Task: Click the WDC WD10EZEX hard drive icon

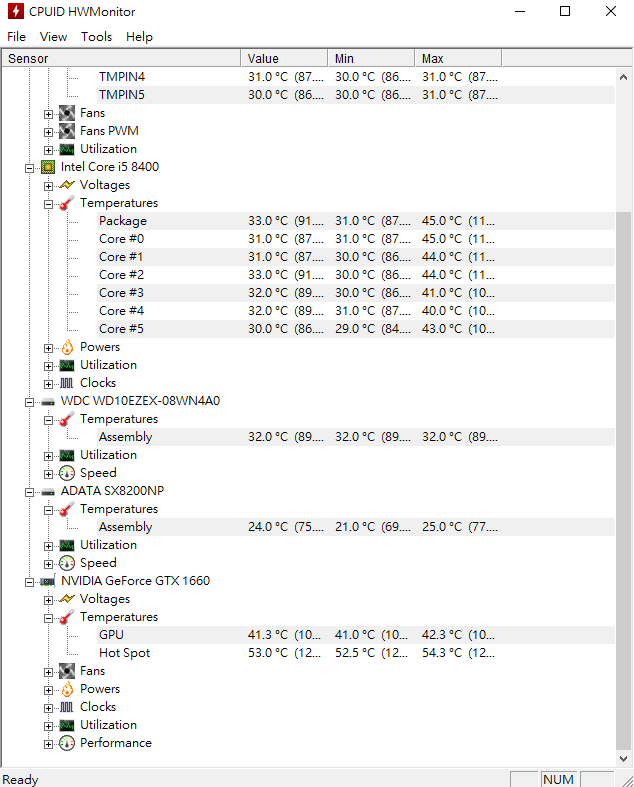Action: (x=48, y=402)
